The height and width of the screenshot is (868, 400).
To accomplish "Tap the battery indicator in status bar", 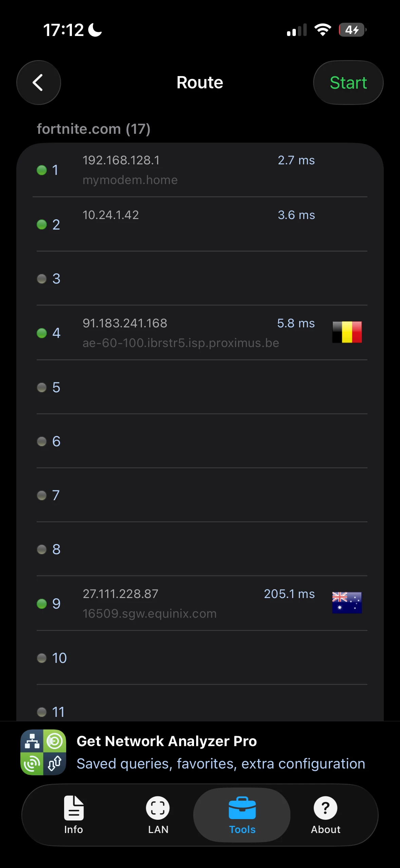I will click(353, 30).
